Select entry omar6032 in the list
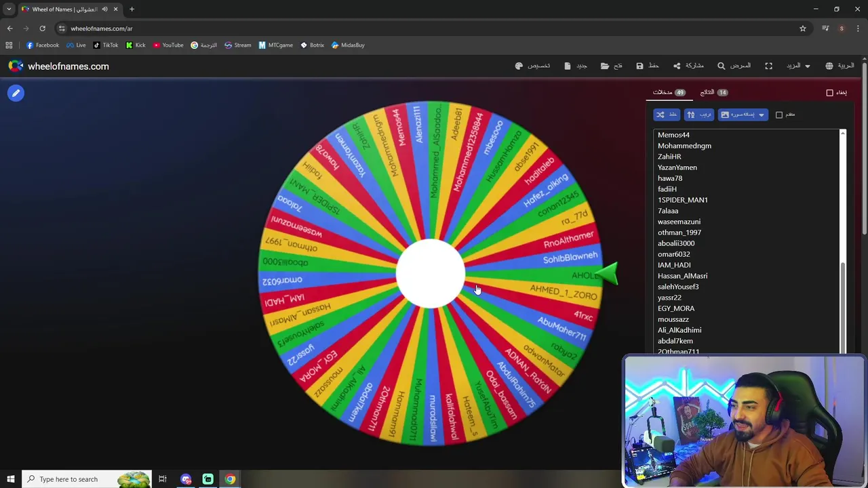The image size is (868, 488). (x=673, y=254)
